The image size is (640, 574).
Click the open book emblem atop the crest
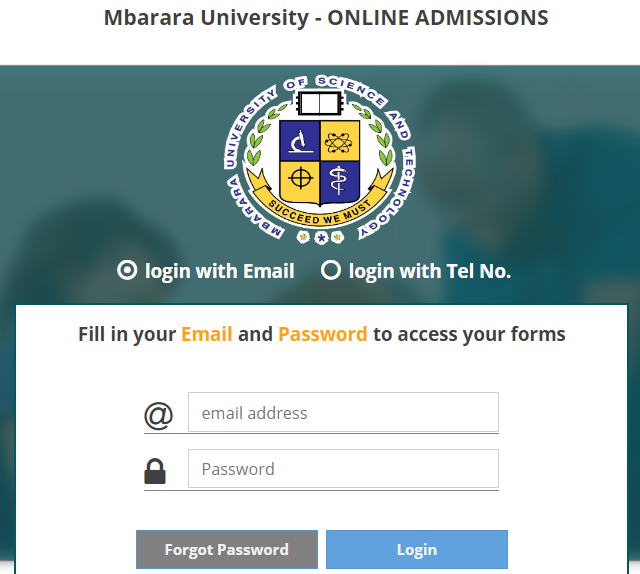point(319,104)
